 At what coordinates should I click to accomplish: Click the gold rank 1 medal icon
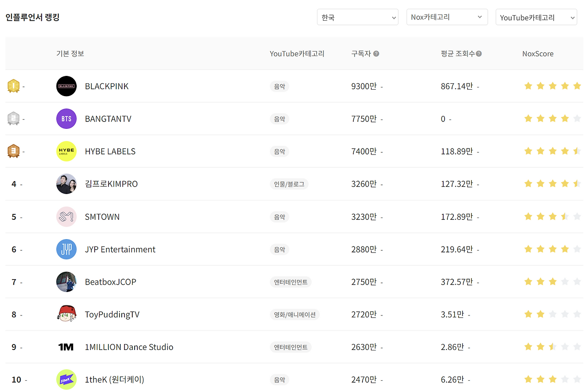pyautogui.click(x=13, y=86)
